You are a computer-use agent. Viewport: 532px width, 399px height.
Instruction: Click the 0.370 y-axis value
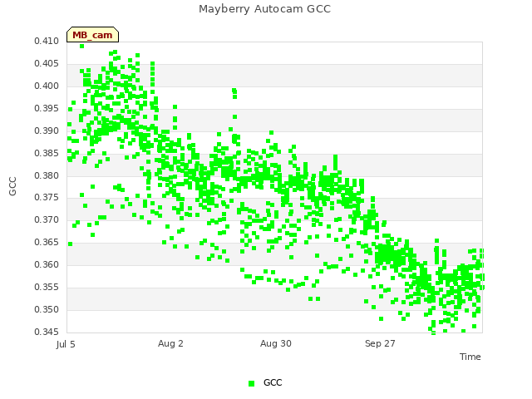click(47, 219)
